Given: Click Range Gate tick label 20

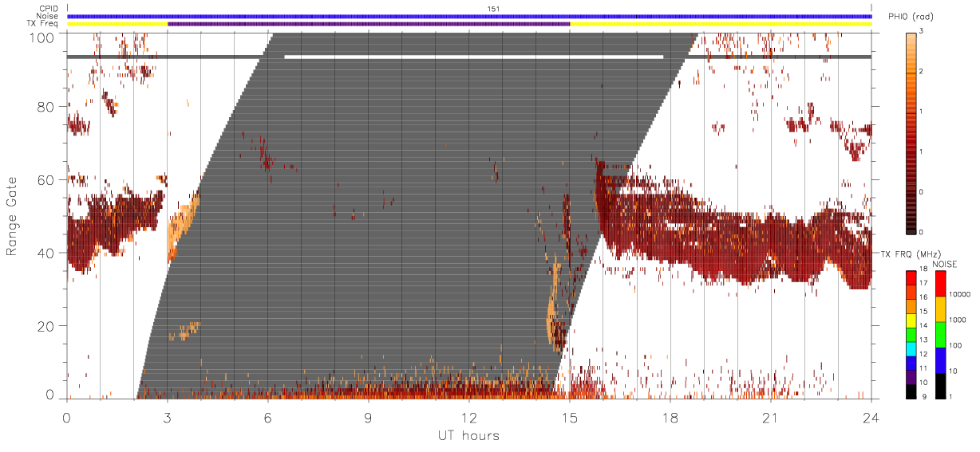Looking at the screenshot, I should point(47,326).
